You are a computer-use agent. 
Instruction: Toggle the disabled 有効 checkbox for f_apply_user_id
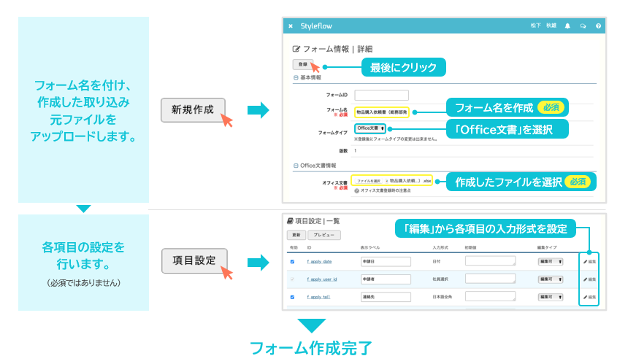coord(292,279)
